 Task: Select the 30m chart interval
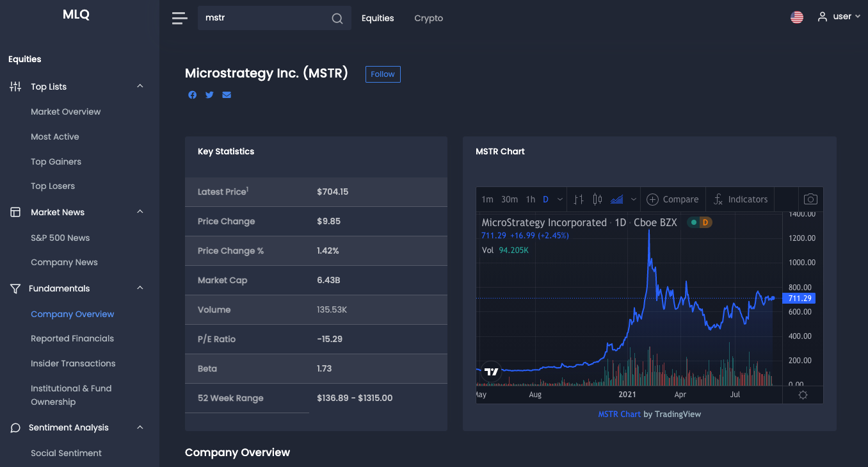click(510, 199)
